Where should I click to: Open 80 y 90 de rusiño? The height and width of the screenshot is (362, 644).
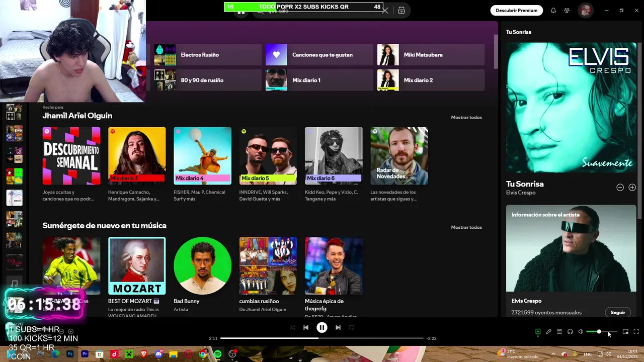point(208,80)
